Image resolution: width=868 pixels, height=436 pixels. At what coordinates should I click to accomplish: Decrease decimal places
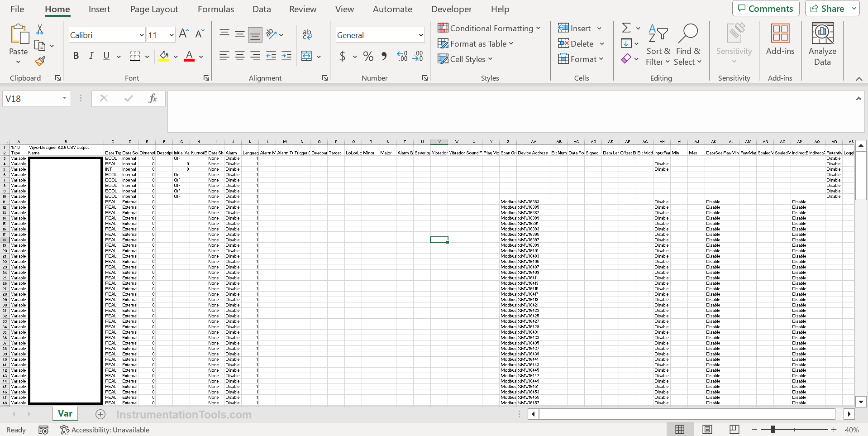418,56
